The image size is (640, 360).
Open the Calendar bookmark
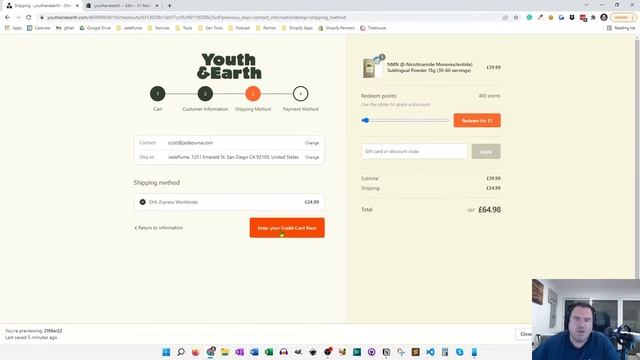pos(39,28)
